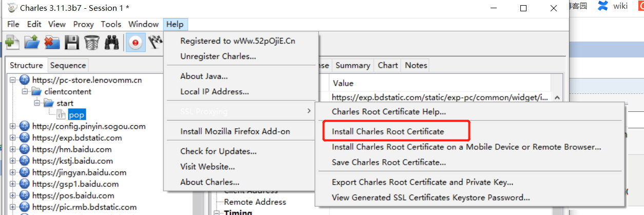Open the Edit menu

tap(34, 24)
